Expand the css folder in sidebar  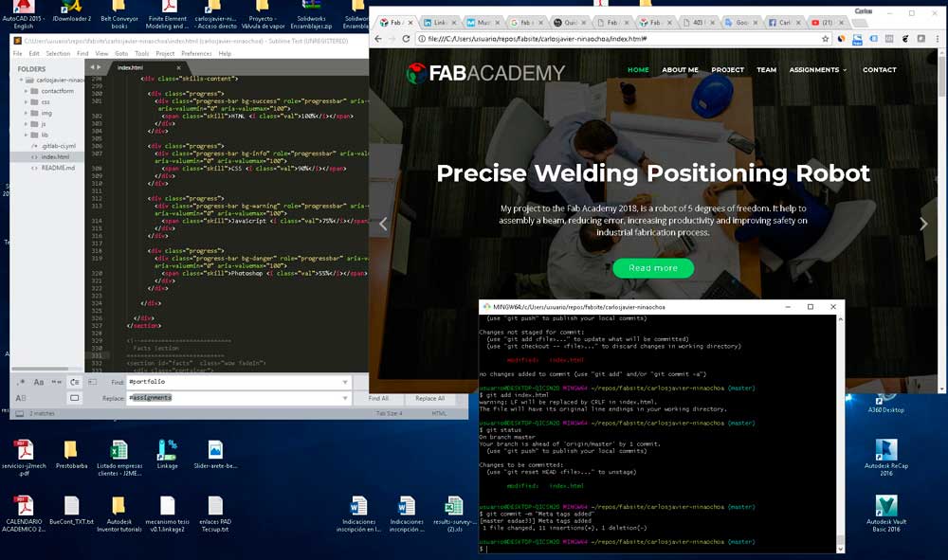coord(26,102)
